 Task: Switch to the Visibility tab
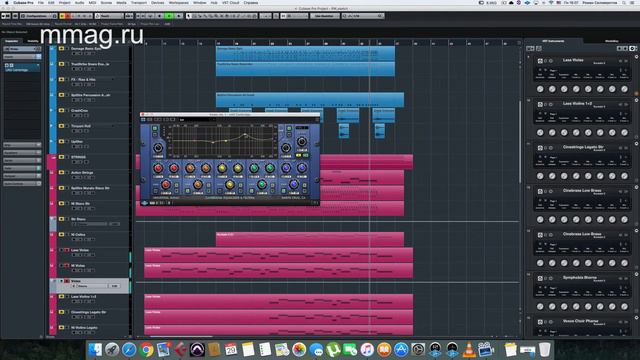(33, 41)
